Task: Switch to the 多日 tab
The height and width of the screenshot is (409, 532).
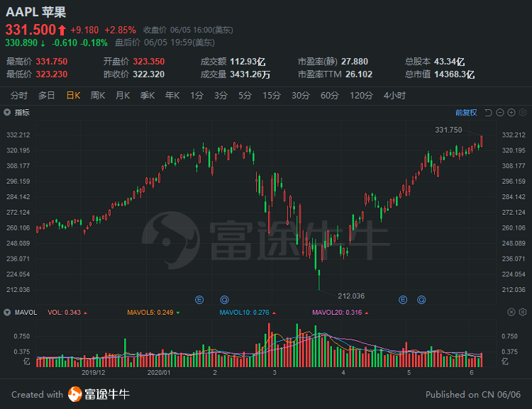Action: point(47,96)
